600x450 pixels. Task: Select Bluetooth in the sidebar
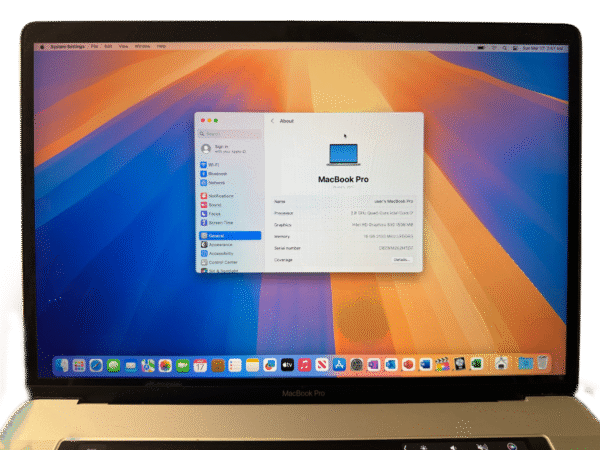(x=230, y=174)
